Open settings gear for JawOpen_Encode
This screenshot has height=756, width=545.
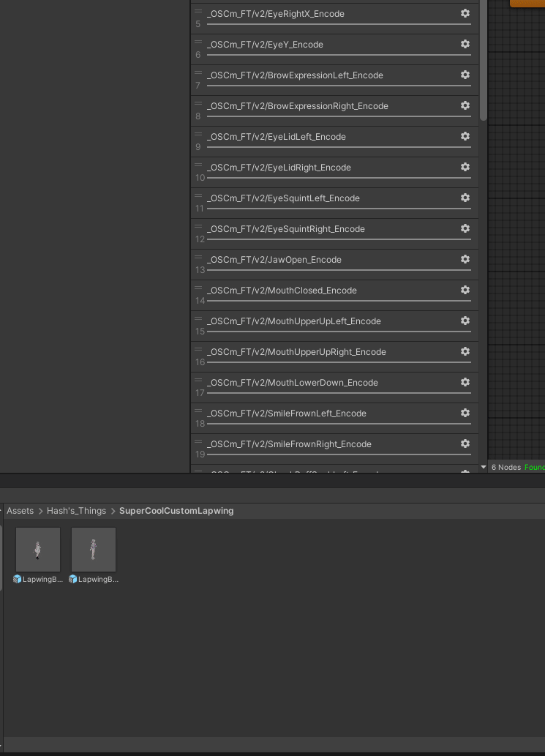pyautogui.click(x=465, y=259)
